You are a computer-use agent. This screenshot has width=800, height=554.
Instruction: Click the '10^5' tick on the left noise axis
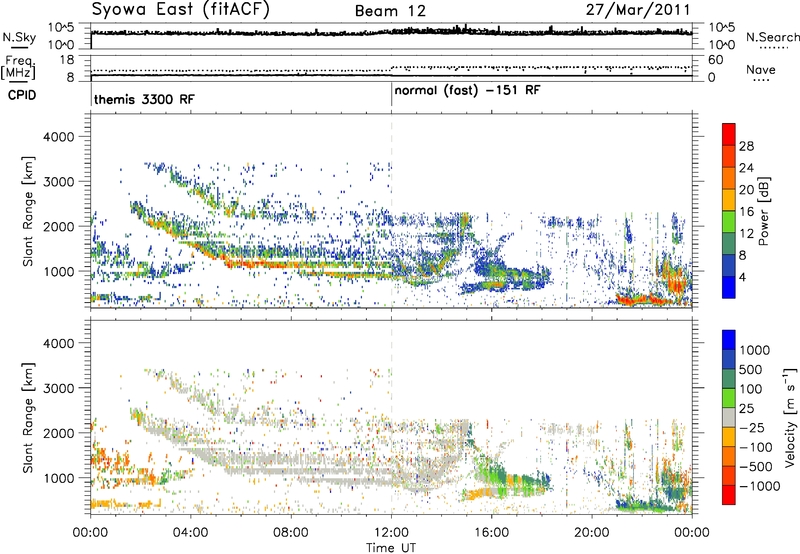[61, 27]
